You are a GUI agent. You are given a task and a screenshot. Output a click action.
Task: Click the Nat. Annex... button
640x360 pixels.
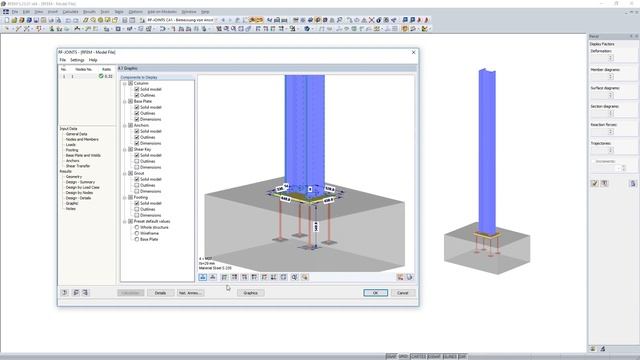click(190, 293)
